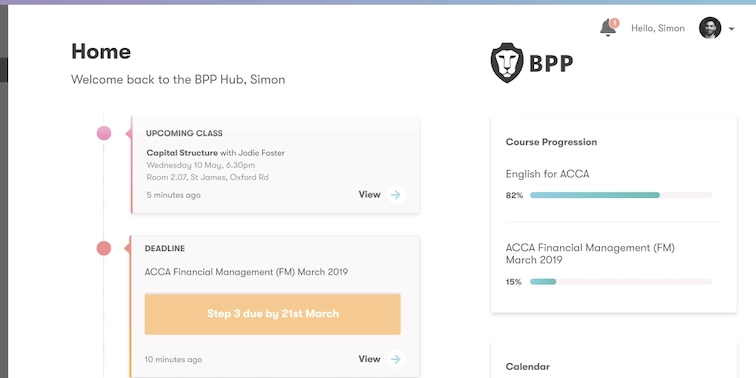Click the Hello, Simon greeting text
The image size is (756, 378).
658,28
